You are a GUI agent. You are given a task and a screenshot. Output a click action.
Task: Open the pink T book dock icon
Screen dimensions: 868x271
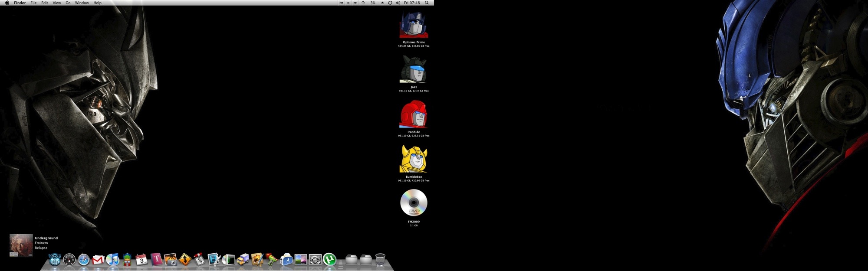click(x=156, y=259)
